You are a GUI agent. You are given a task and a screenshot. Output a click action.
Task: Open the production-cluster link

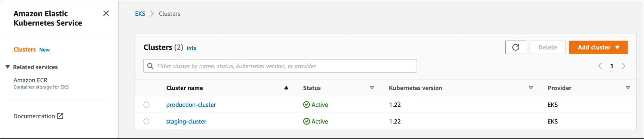click(x=191, y=105)
